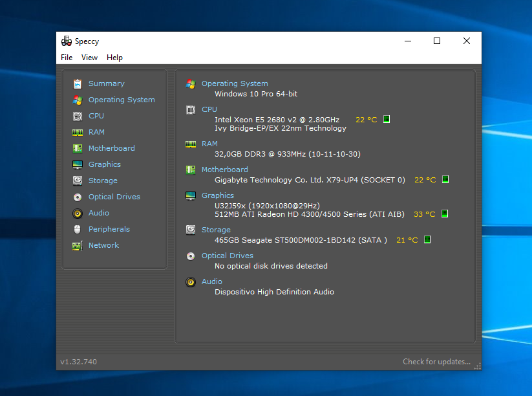The image size is (532, 396).
Task: Click the RAM heading link in summary
Action: pyautogui.click(x=209, y=144)
